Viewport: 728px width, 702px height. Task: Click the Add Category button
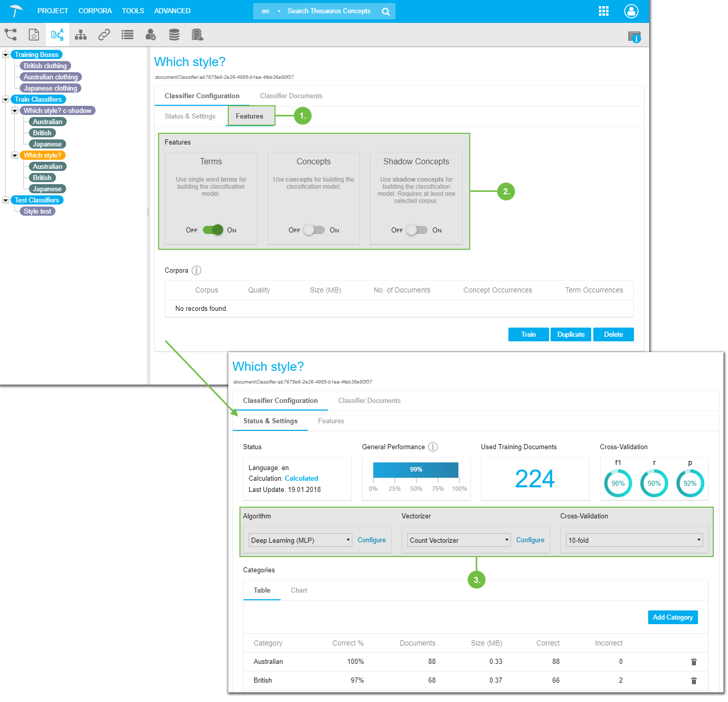pos(672,617)
